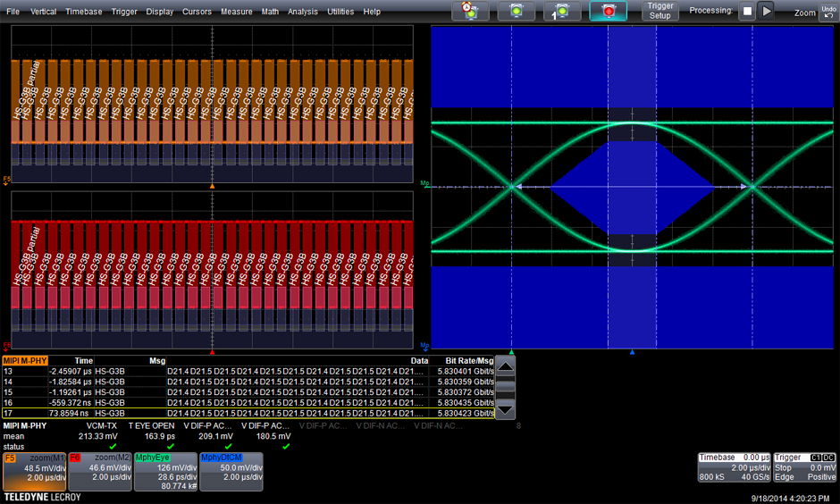This screenshot has width=840, height=504.
Task: Select the Single trigger mode icon
Action: point(562,11)
